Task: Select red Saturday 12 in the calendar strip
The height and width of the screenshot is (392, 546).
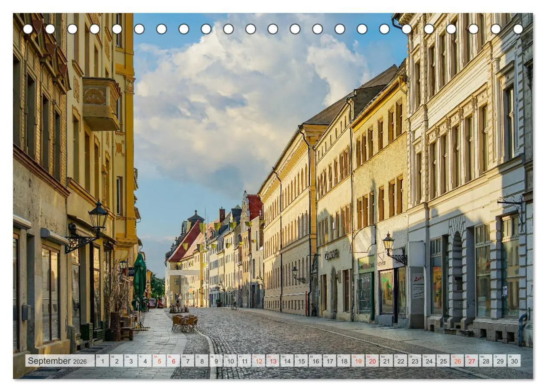Action: (258, 361)
